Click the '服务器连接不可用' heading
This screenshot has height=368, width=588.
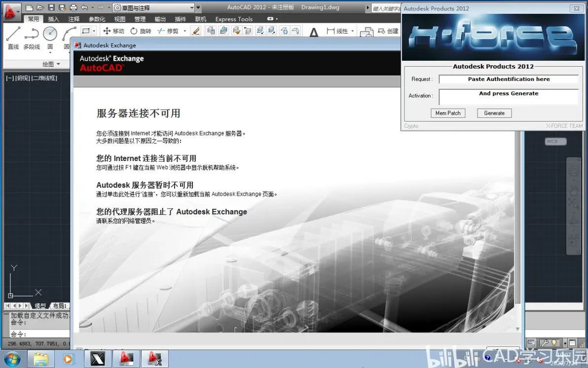(139, 114)
